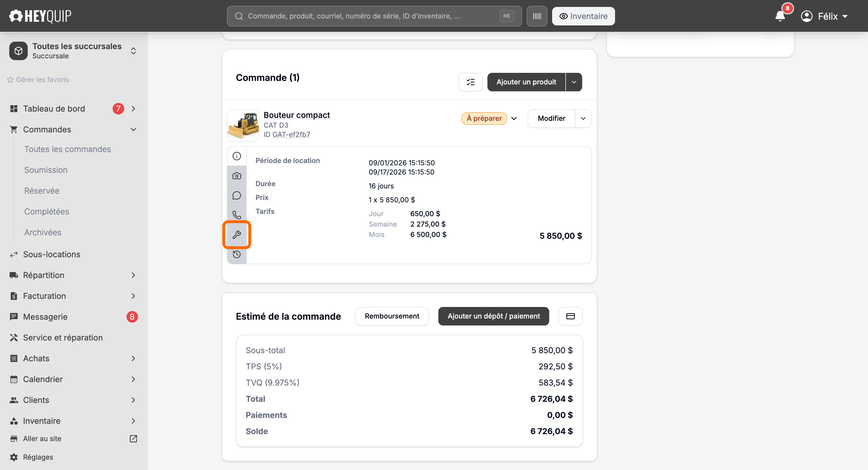Click the bulldozer product thumbnail
This screenshot has height=470, width=868.
coord(243,125)
